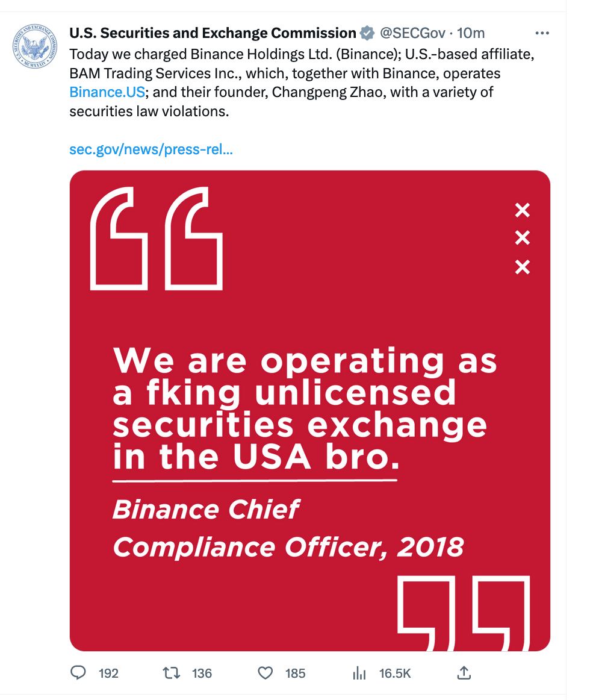
Task: Click U.S. Securities and Exchange Commission name
Action: click(213, 33)
